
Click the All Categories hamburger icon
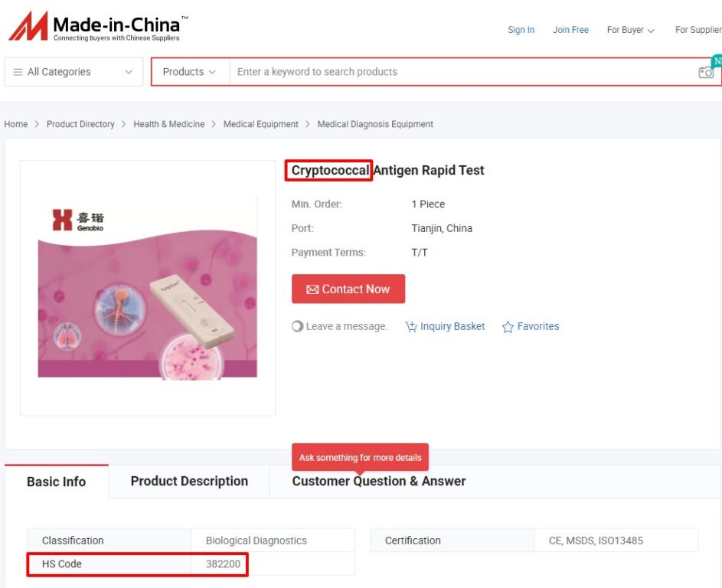click(18, 72)
